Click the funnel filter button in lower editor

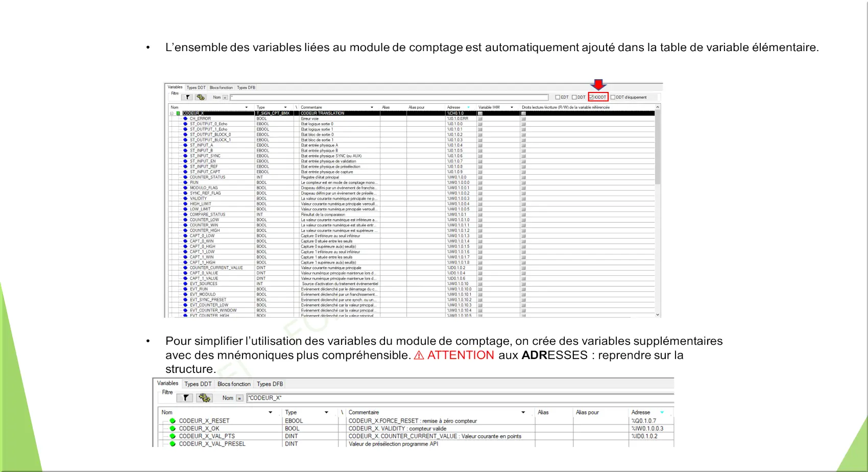pyautogui.click(x=185, y=398)
